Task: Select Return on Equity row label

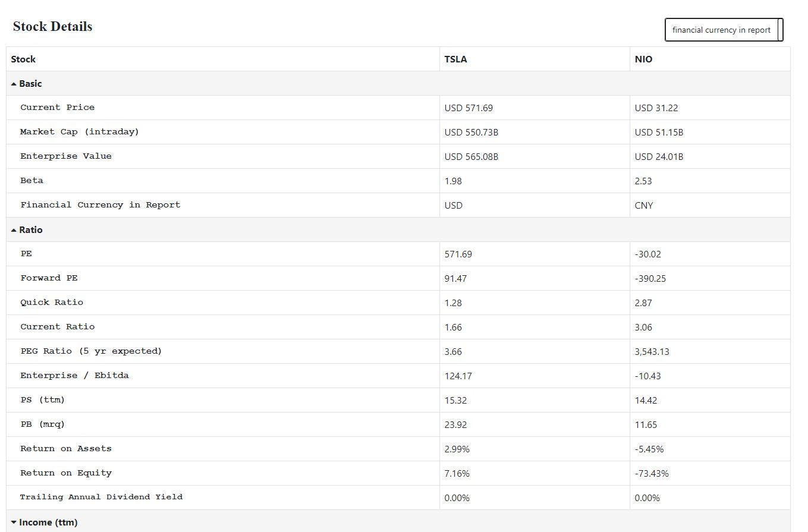Action: (x=66, y=473)
